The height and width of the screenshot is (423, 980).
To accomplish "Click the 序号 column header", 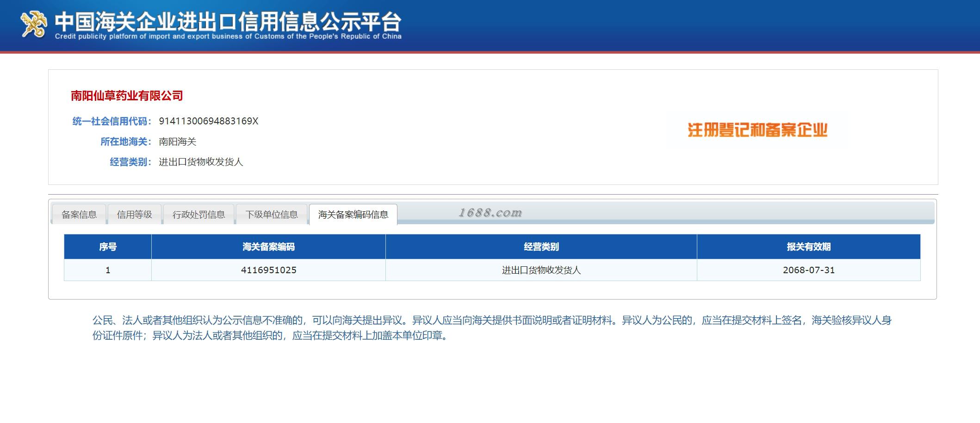I will pos(108,246).
